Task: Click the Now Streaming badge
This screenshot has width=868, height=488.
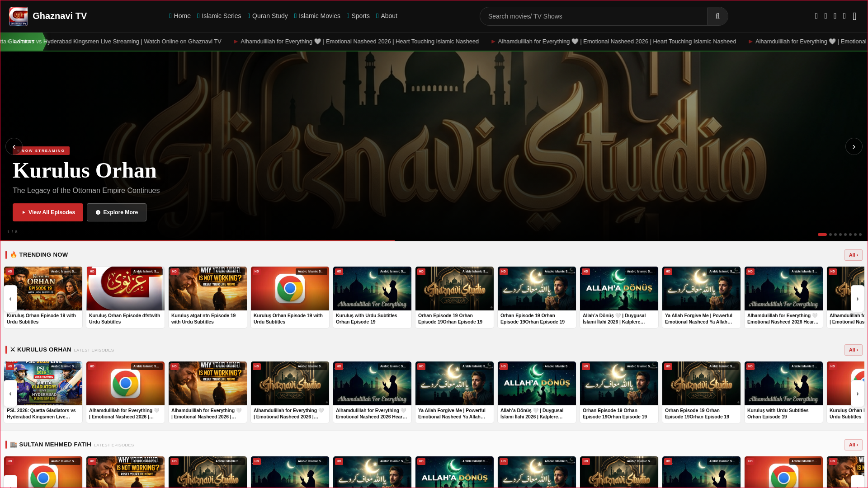Action: click(x=41, y=151)
